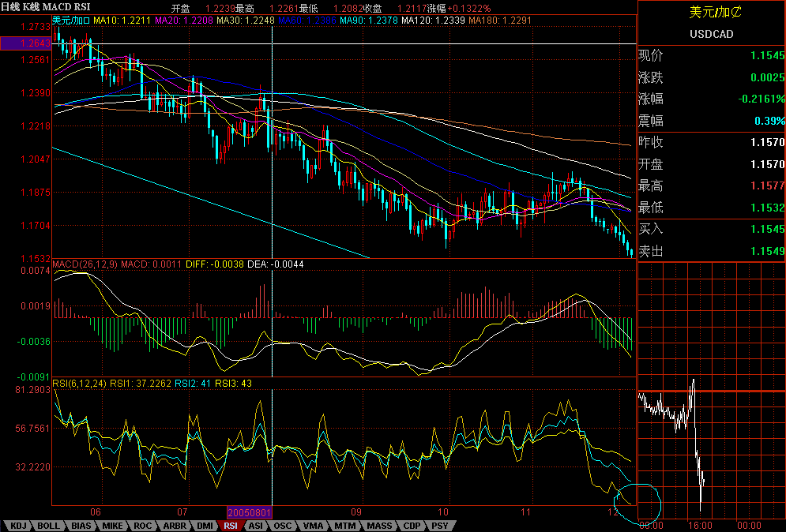Click the active RSI tab

[231, 525]
